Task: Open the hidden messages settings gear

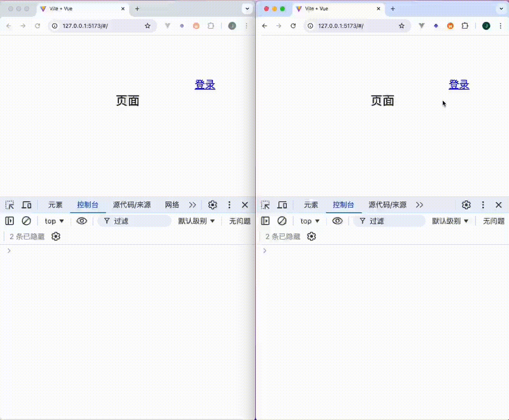Action: [x=56, y=236]
